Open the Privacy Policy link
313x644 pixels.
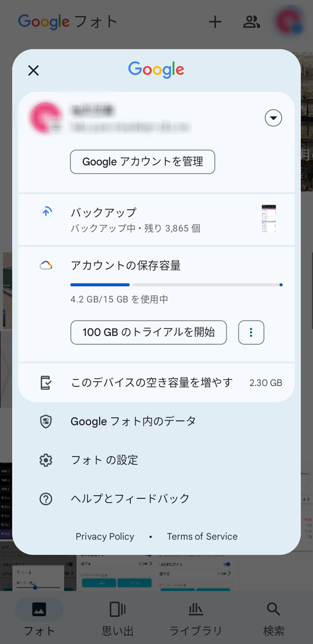click(105, 536)
